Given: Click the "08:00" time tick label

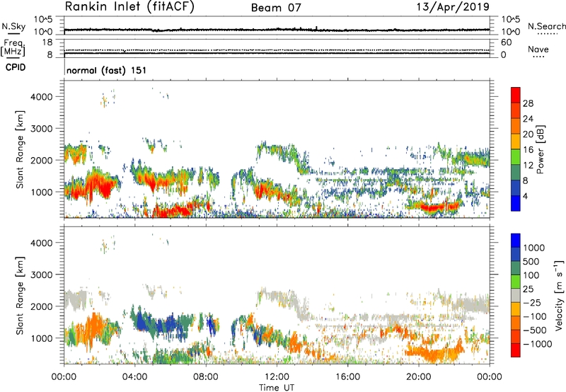Looking at the screenshot, I should pyautogui.click(x=206, y=377).
